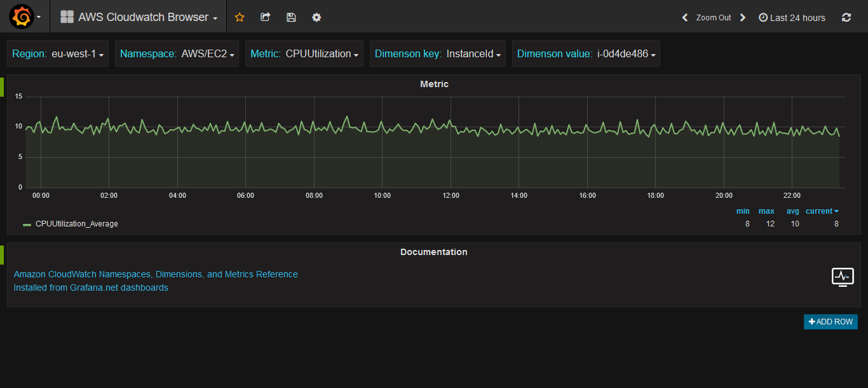This screenshot has height=388, width=868.
Task: Sort legend by avg column
Action: click(792, 211)
